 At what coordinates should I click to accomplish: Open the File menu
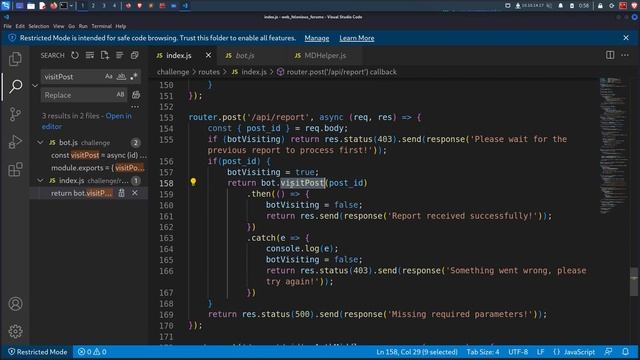coord(8,26)
